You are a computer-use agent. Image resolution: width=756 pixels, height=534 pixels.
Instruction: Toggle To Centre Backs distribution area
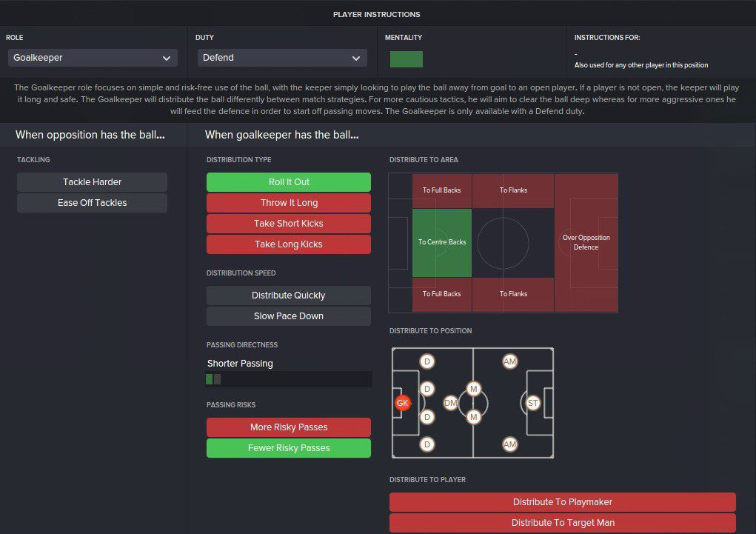(441, 242)
